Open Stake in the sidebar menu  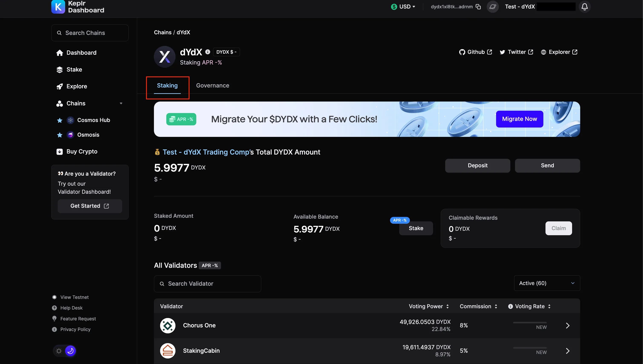(74, 69)
